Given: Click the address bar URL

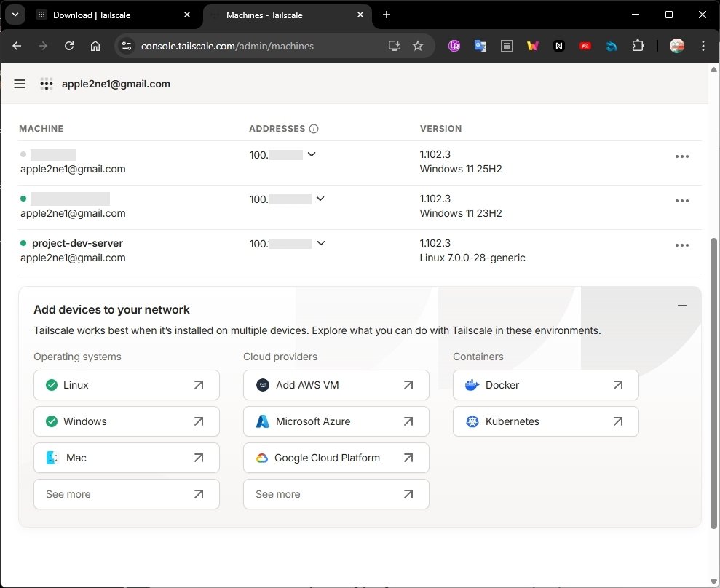Looking at the screenshot, I should point(227,46).
